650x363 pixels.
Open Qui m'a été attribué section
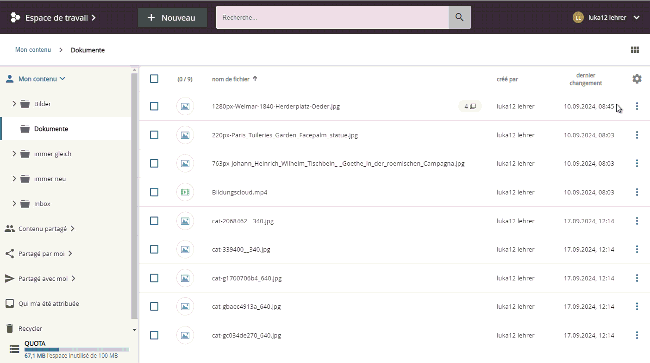coord(49,303)
